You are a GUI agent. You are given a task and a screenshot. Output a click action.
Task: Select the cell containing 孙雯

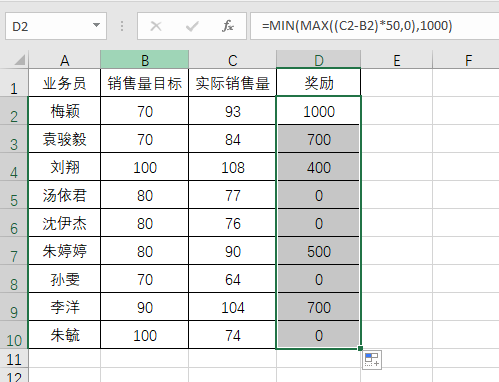[65, 279]
